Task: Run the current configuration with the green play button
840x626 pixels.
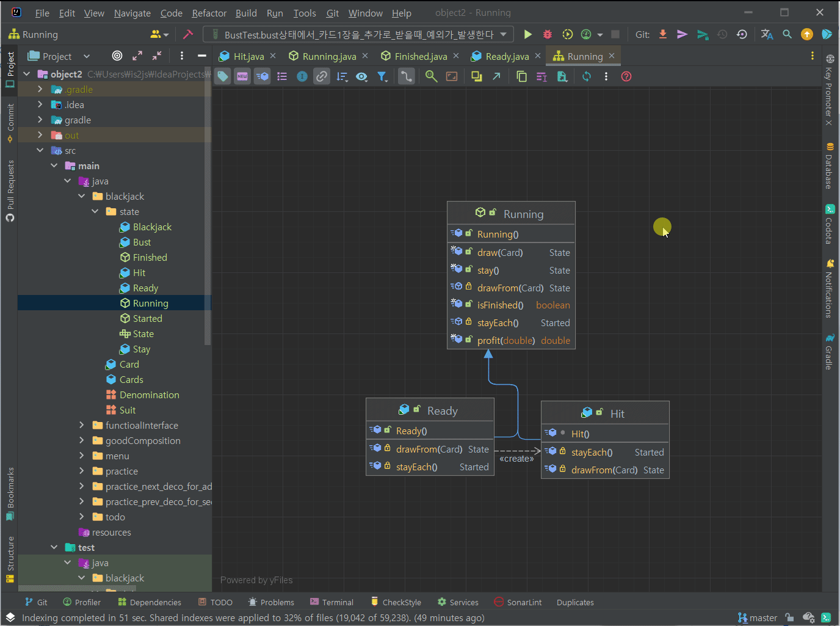Action: (x=528, y=34)
